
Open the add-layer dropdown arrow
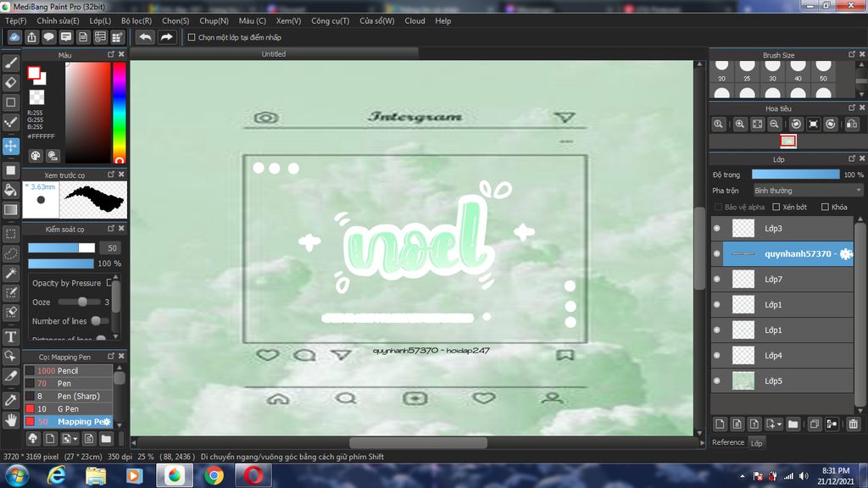[780, 424]
